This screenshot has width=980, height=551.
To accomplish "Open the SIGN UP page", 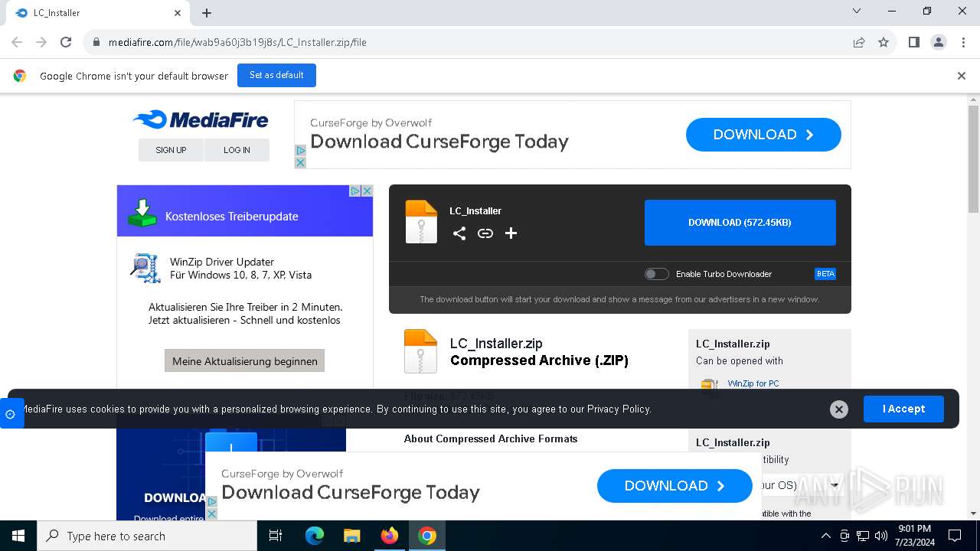I will coord(171,150).
